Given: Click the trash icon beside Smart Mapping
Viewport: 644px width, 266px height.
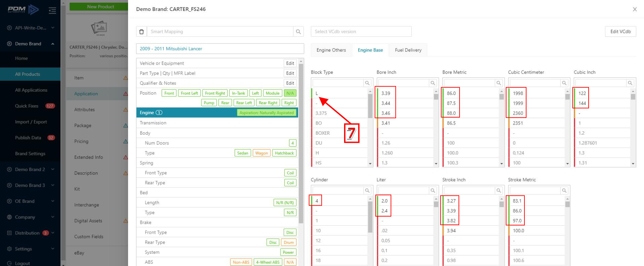Looking at the screenshot, I should [142, 32].
